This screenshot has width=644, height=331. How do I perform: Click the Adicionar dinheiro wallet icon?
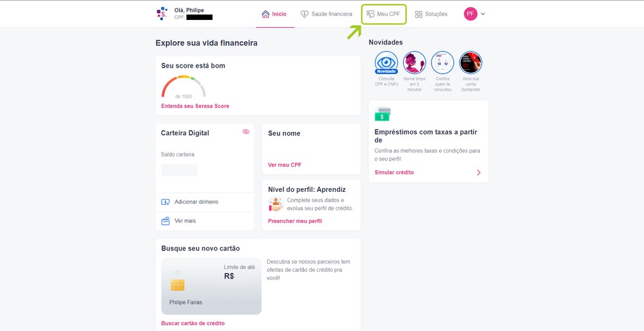click(x=166, y=202)
